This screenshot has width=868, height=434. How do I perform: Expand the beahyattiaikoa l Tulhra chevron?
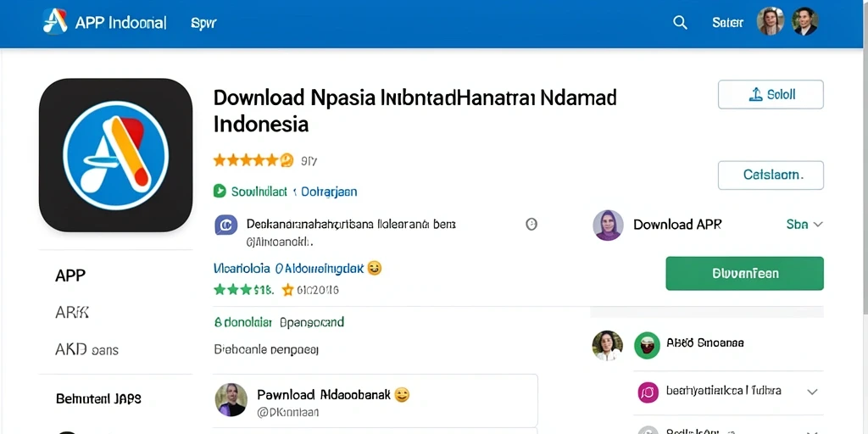pyautogui.click(x=812, y=392)
